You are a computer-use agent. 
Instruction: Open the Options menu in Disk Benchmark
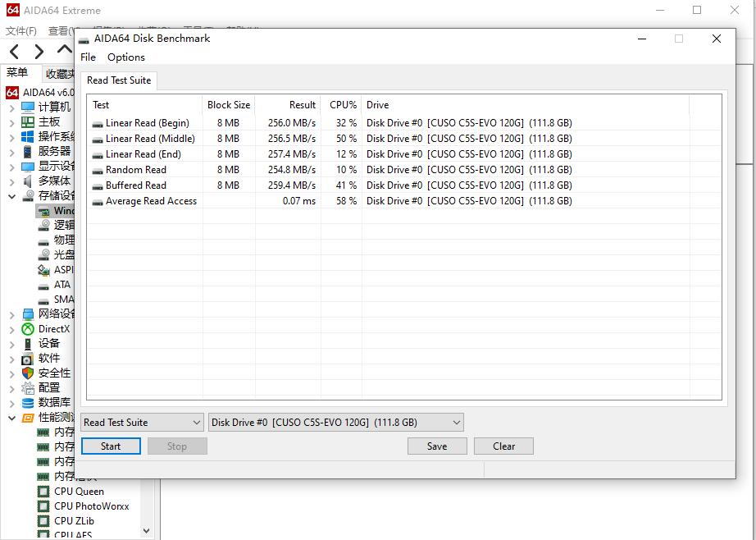point(125,57)
